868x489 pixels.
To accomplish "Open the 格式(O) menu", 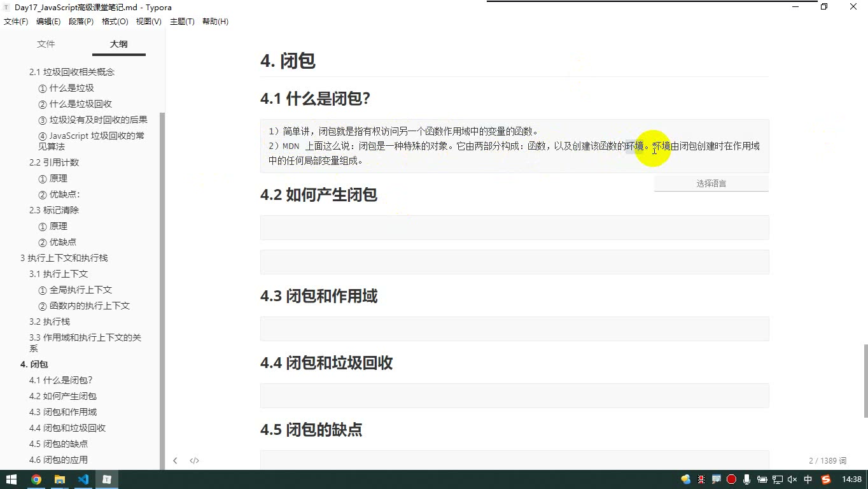I will pos(115,22).
